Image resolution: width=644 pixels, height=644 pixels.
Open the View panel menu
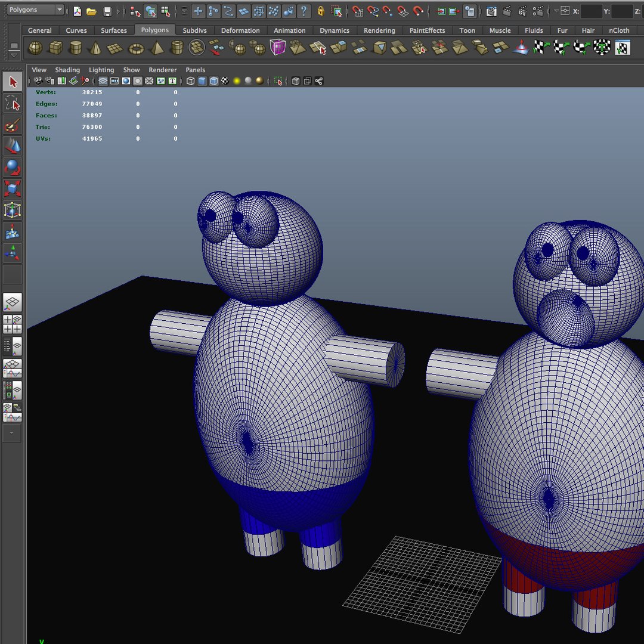pyautogui.click(x=39, y=70)
